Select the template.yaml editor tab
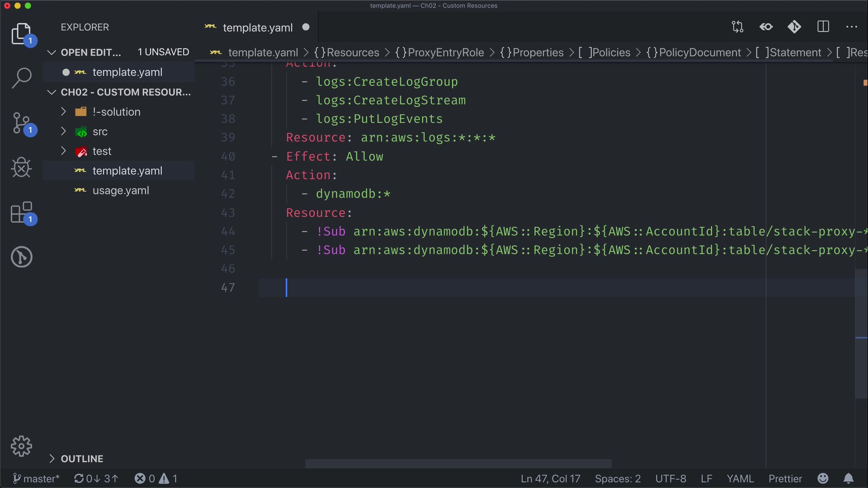The width and height of the screenshot is (868, 488). (257, 28)
